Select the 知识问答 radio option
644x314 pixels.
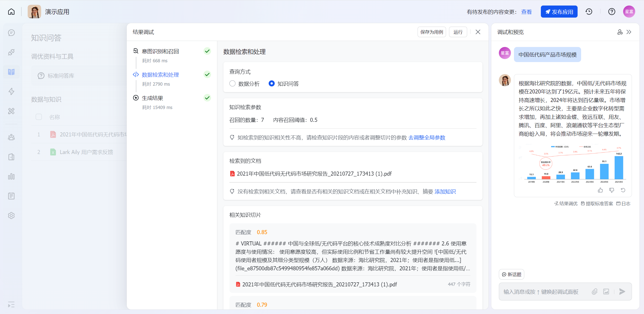(x=271, y=83)
